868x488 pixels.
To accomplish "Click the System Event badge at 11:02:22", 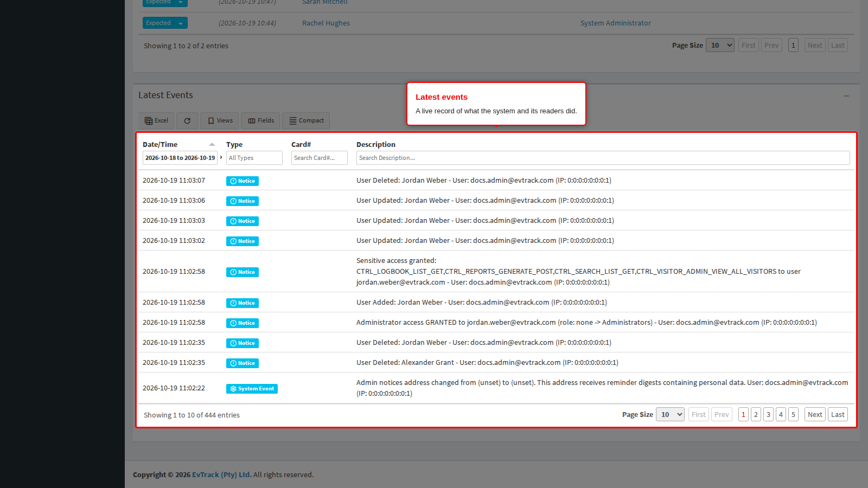I will click(252, 389).
